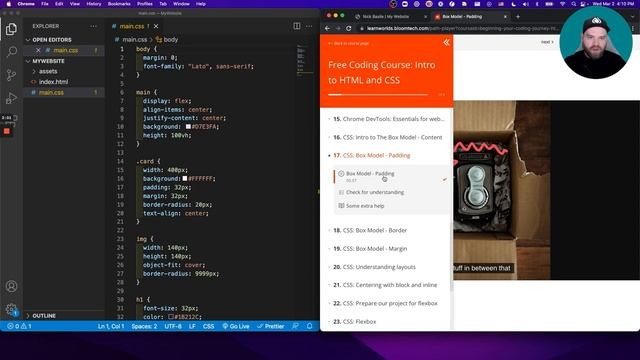The width and height of the screenshot is (640, 360).
Task: Expand lesson 16 Box Model - Content
Action: tap(387, 138)
